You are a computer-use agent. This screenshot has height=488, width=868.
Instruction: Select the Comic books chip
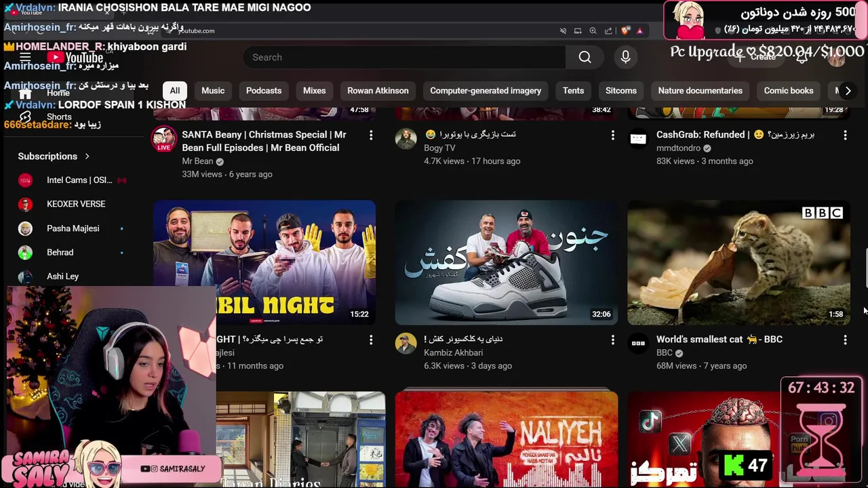[789, 91]
